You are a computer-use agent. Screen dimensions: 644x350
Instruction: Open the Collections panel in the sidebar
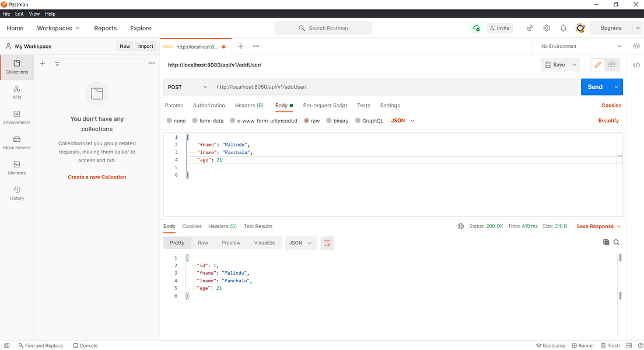(17, 66)
